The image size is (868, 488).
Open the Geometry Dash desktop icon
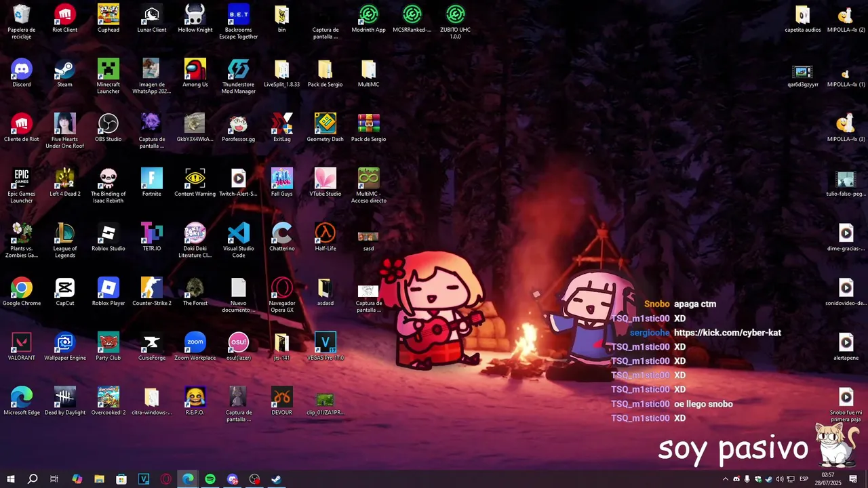point(325,128)
